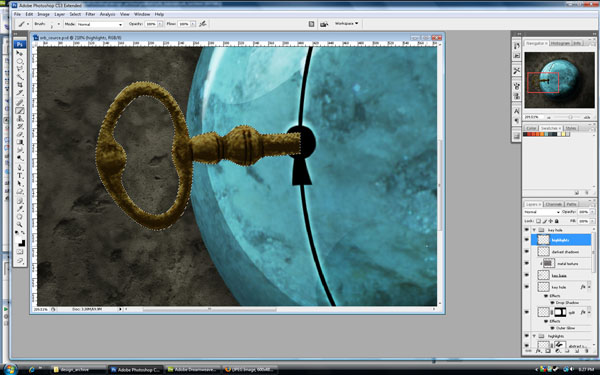Select the Elliptical Marquee tool
The image size is (600, 375).
[x=20, y=61]
